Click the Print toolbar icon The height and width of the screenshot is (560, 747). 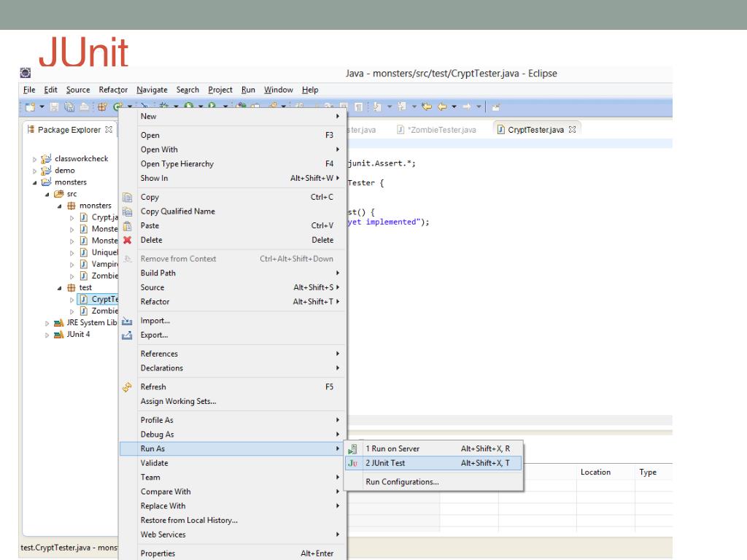85,107
